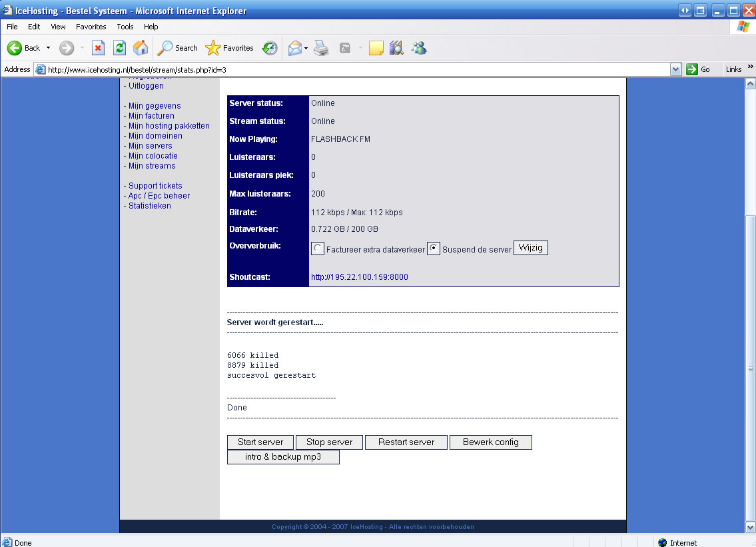This screenshot has width=756, height=547.
Task: Go to the Home page icon
Action: 141,48
